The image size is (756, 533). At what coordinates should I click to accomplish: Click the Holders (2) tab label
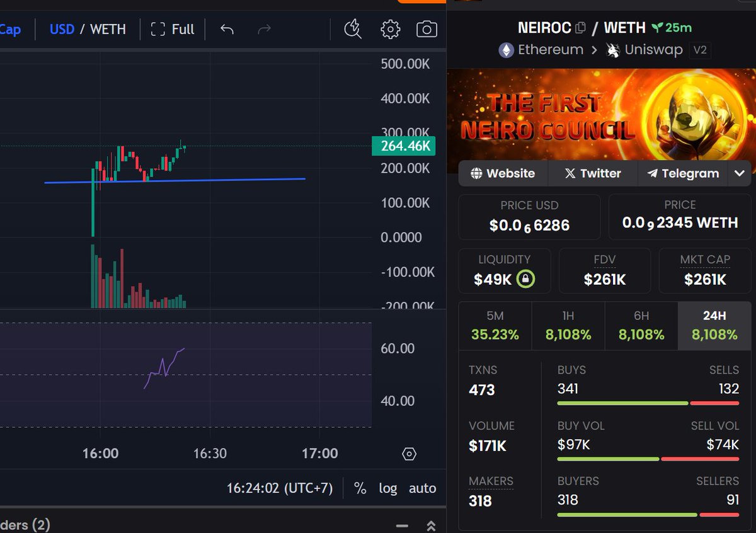25,525
